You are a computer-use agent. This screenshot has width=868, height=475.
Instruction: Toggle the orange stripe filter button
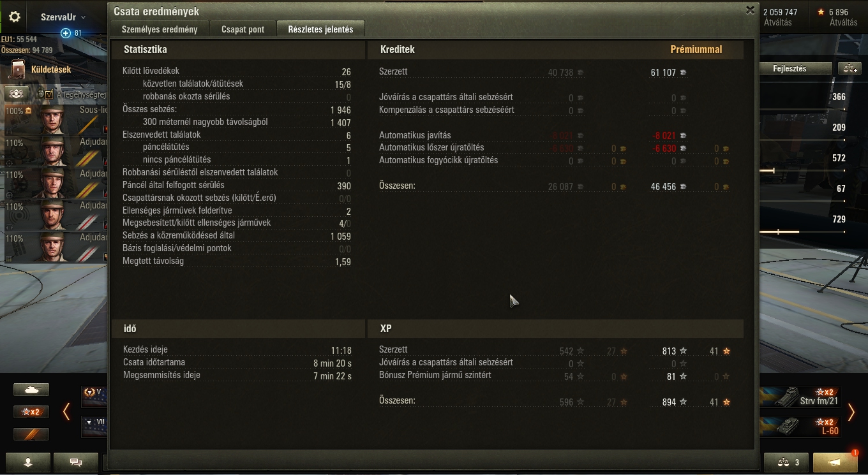tap(31, 434)
